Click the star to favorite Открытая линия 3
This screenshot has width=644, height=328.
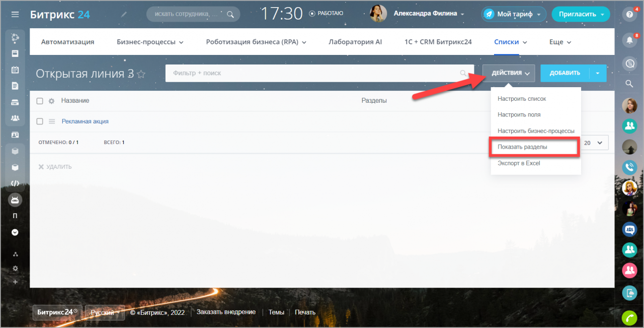point(141,74)
